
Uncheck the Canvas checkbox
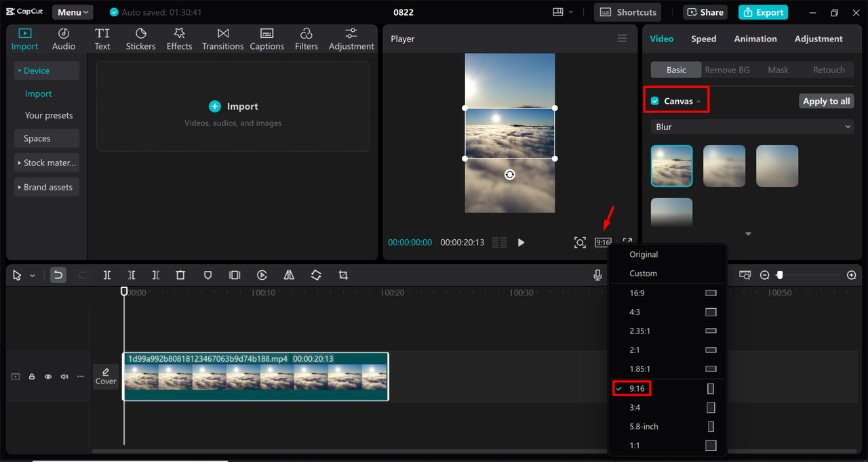click(x=655, y=101)
